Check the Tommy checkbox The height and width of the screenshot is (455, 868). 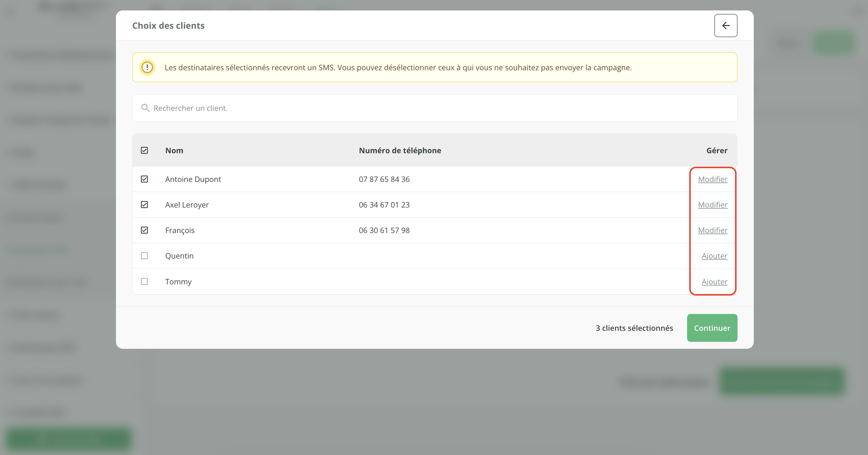[x=144, y=281]
